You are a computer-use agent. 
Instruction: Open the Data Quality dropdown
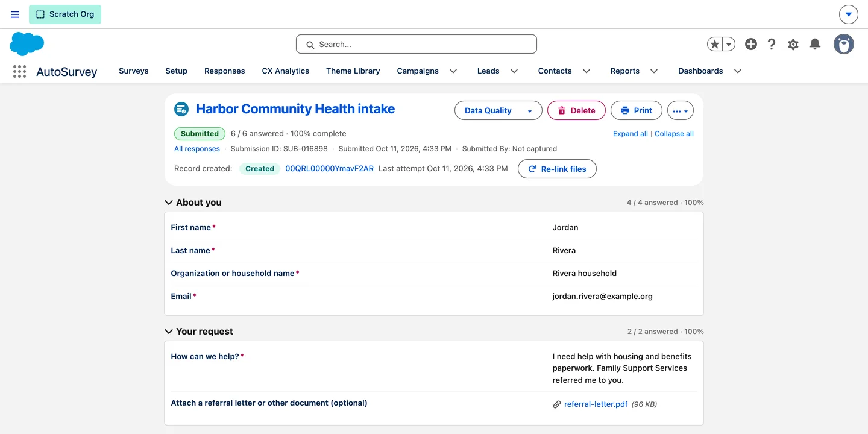click(498, 110)
